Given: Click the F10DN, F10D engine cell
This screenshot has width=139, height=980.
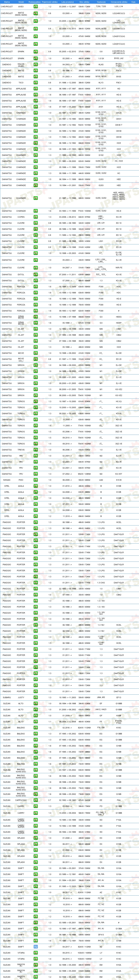Looking at the screenshot, I should [x=119, y=721].
